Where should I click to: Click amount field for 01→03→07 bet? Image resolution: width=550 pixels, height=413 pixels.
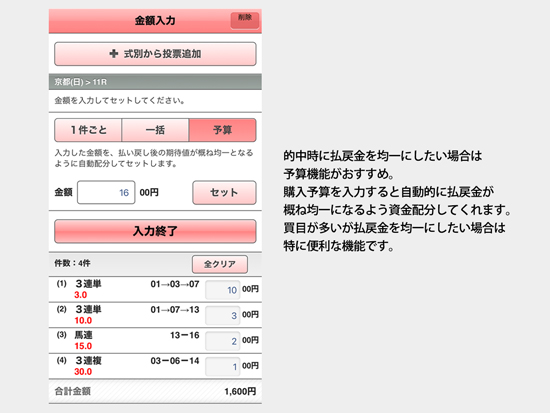pyautogui.click(x=222, y=290)
